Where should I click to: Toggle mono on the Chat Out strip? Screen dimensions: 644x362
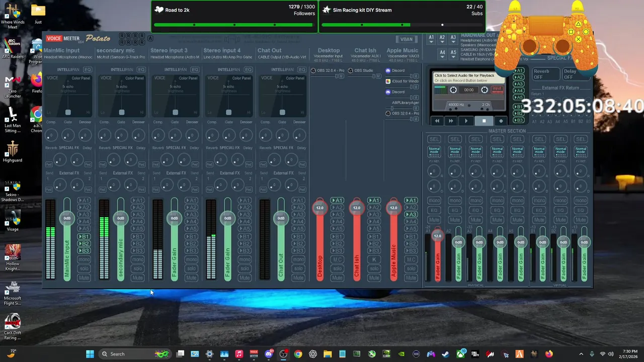[298, 259]
